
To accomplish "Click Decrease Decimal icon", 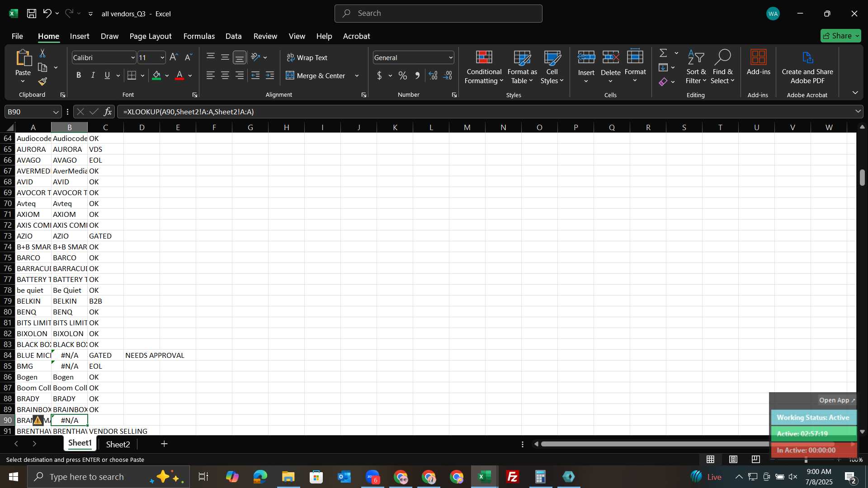I will click(448, 76).
